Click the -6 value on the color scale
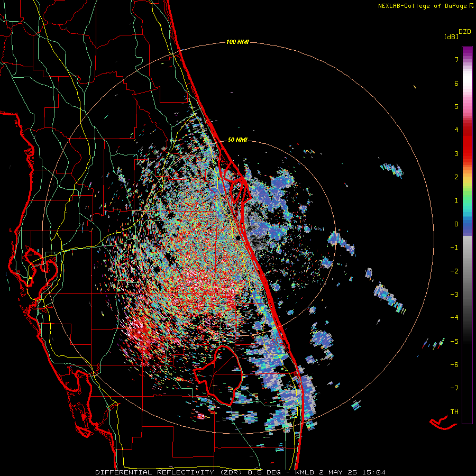Viewport: 476px width, 476px height. (454, 365)
